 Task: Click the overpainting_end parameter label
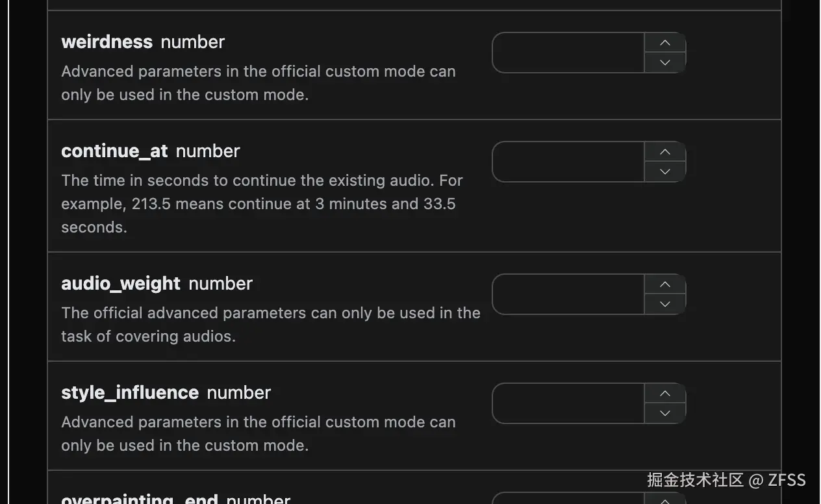[x=140, y=499]
